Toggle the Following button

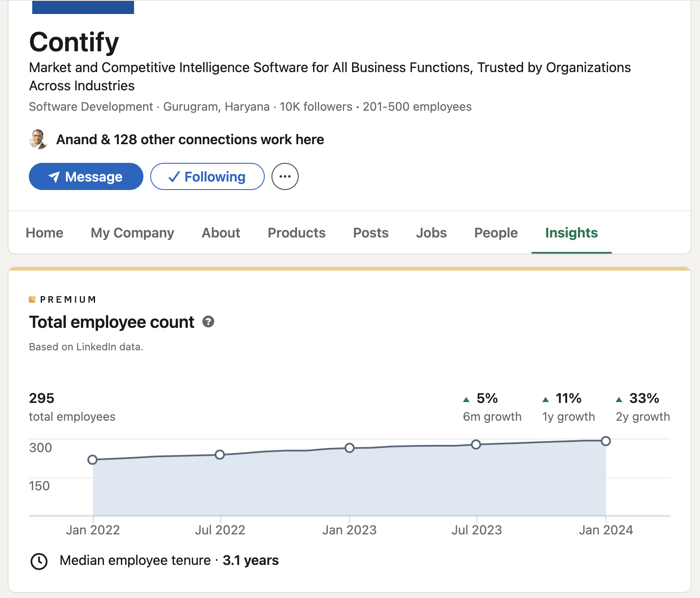click(207, 176)
